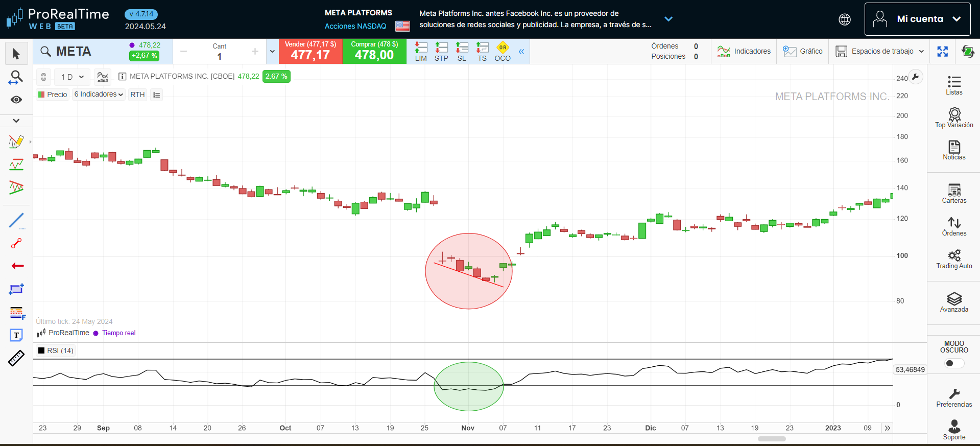
Task: Toggle RTH trading hours setting
Action: click(137, 95)
